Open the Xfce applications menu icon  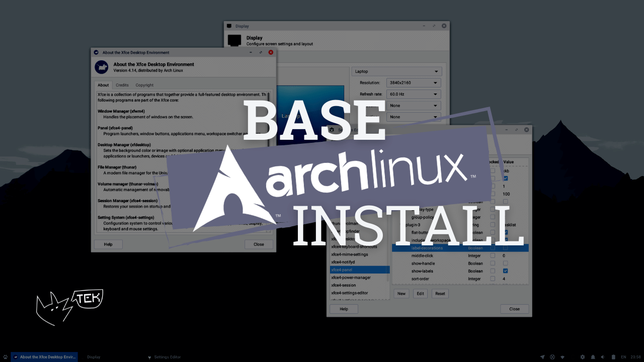pyautogui.click(x=5, y=357)
